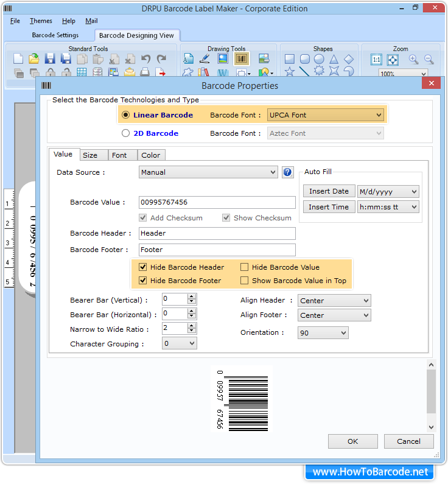
Task: Click the Print icon in Standard Tools
Action: click(145, 72)
